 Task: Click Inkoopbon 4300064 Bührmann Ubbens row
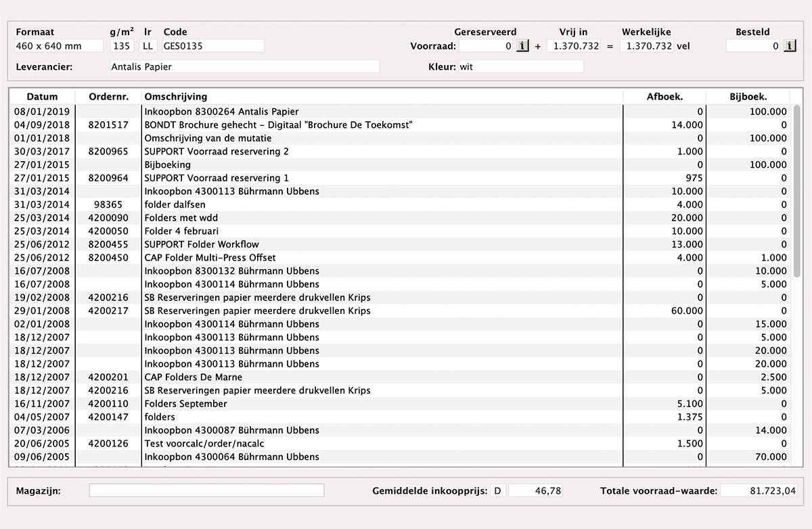[400, 457]
